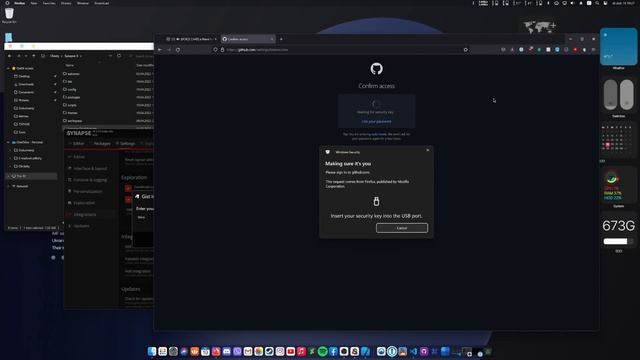This screenshot has width=640, height=360.
Task: Open Launchpad from the dock
Action: 162,351
